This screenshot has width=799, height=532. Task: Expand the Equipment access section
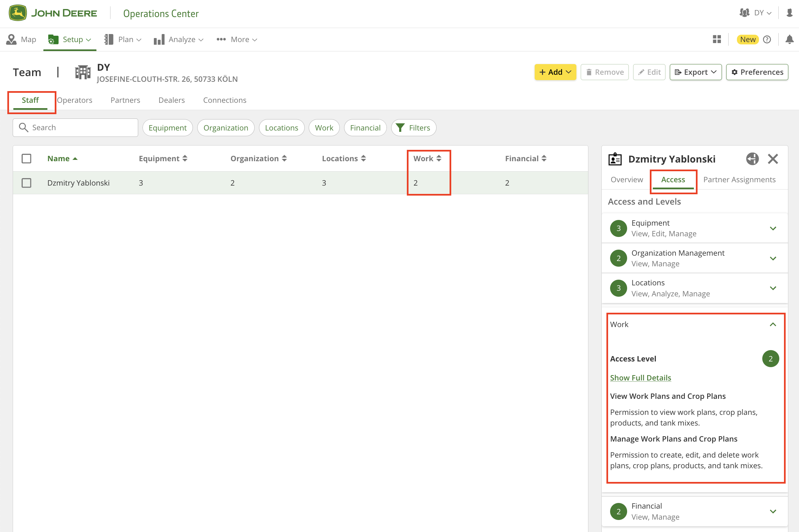(773, 228)
